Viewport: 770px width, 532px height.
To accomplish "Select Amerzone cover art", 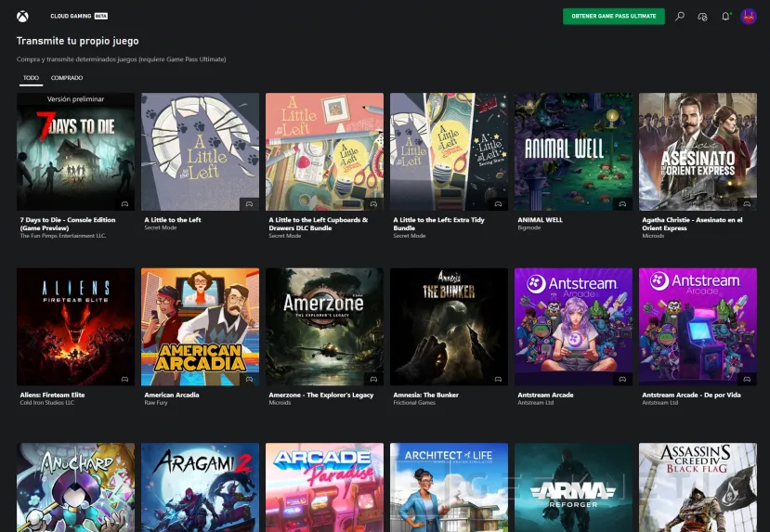I will point(324,327).
